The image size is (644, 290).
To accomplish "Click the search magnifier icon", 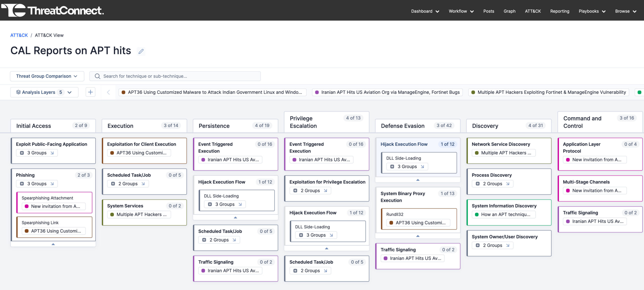I will point(98,76).
